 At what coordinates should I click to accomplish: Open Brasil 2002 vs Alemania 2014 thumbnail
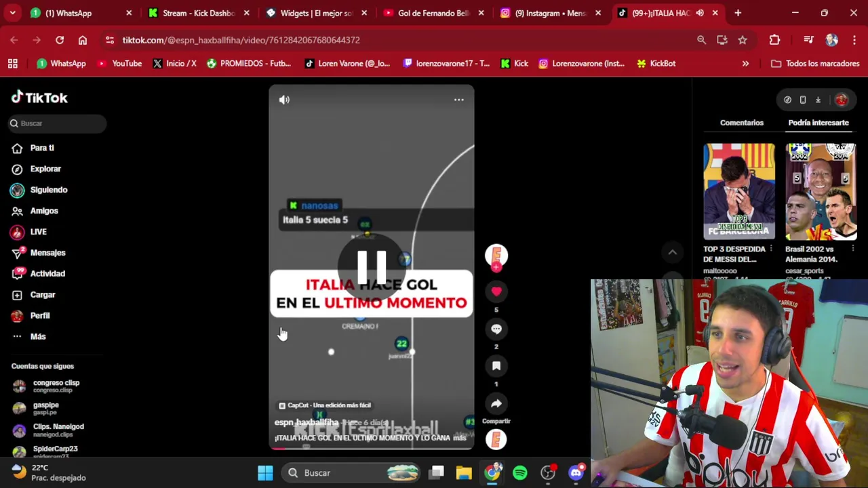(x=821, y=192)
